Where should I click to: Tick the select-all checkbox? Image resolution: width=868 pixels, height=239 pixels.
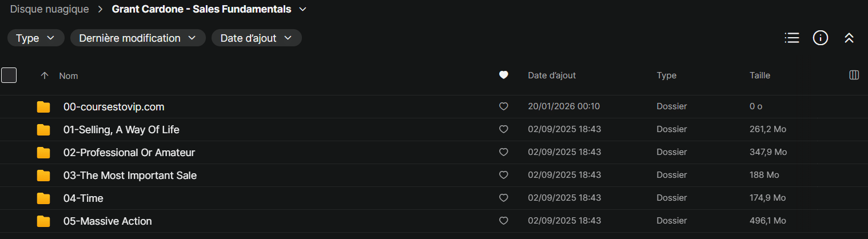coord(9,75)
